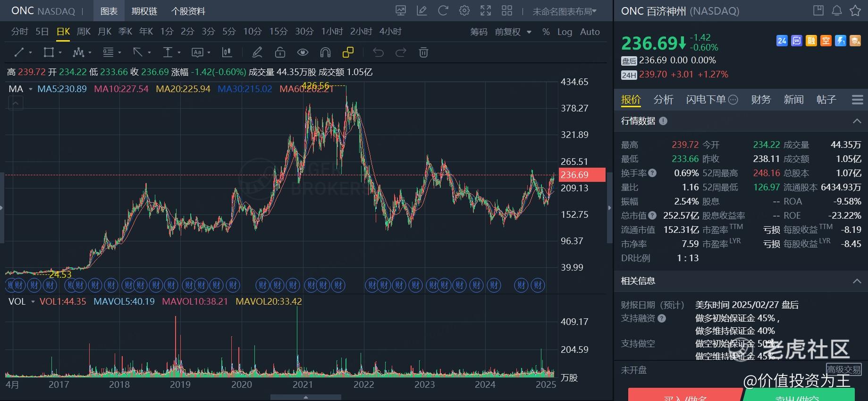Select the wave pattern drawing tool

pyautogui.click(x=78, y=52)
